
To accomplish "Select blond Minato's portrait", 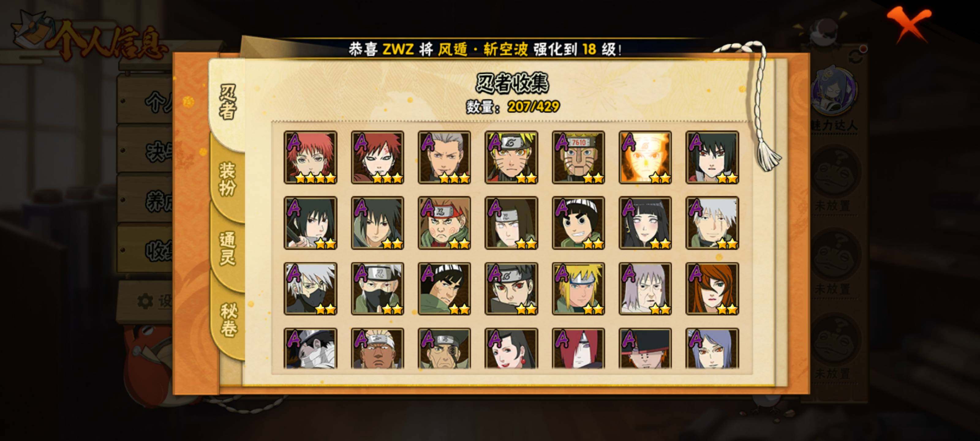I will click(x=578, y=289).
